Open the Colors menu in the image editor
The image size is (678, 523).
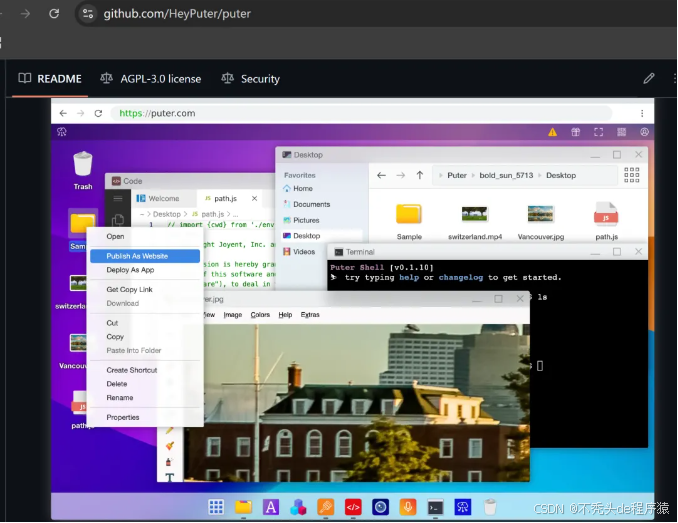coord(260,315)
